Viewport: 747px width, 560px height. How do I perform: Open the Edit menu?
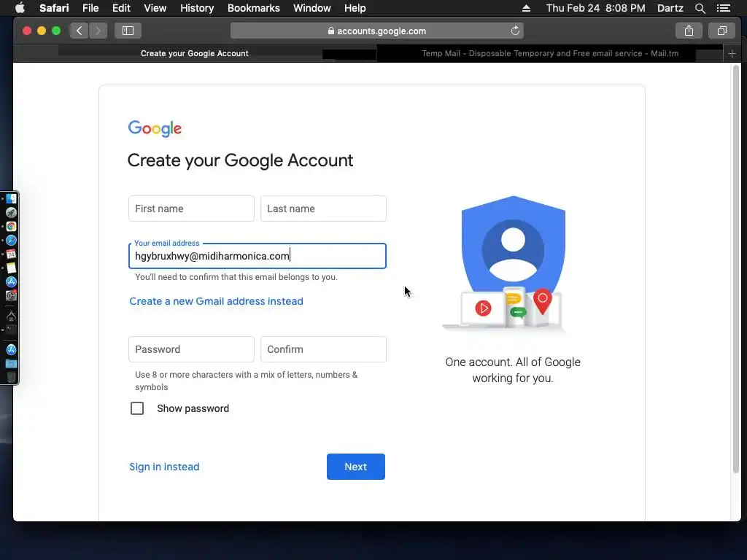click(121, 8)
